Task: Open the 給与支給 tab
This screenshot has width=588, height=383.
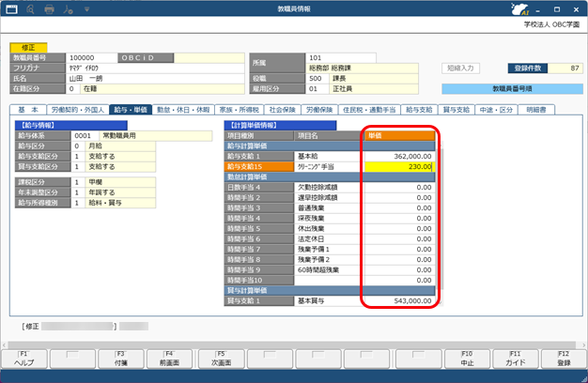Action: pos(419,110)
